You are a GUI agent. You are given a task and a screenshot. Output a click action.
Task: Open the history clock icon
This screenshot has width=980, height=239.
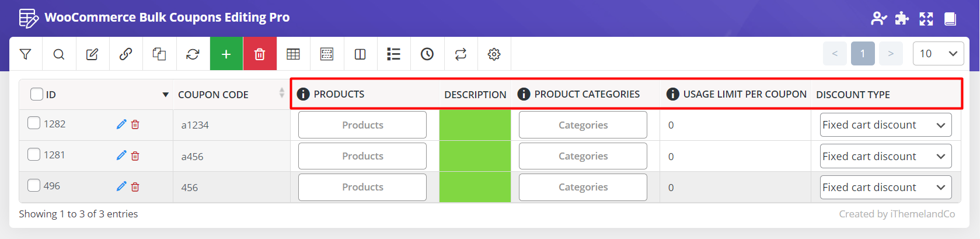pos(427,54)
